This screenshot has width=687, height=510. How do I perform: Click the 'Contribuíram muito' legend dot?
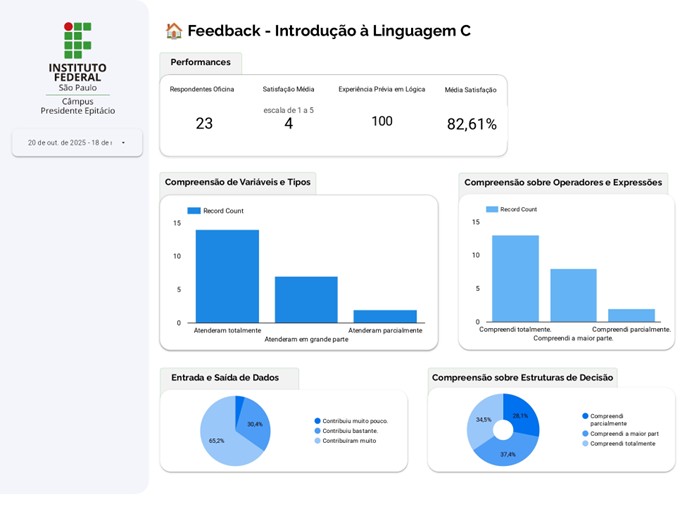[x=318, y=441]
